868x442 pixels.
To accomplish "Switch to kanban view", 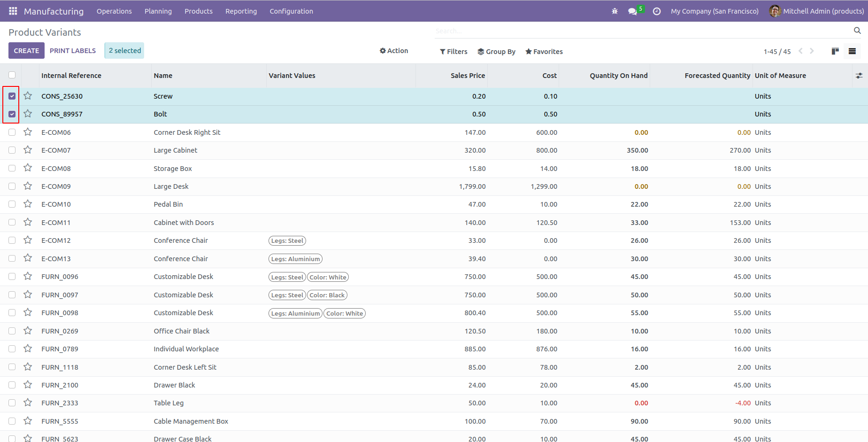I will [835, 51].
